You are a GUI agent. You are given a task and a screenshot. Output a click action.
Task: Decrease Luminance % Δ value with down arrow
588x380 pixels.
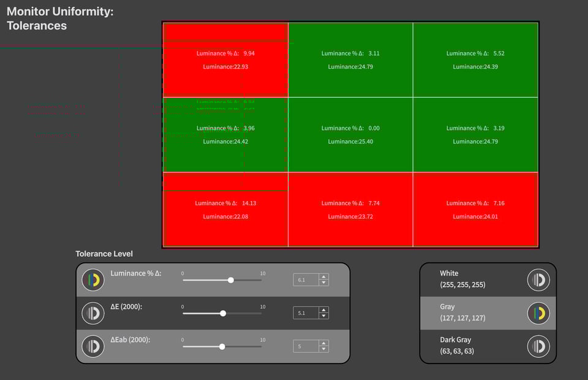click(x=323, y=283)
